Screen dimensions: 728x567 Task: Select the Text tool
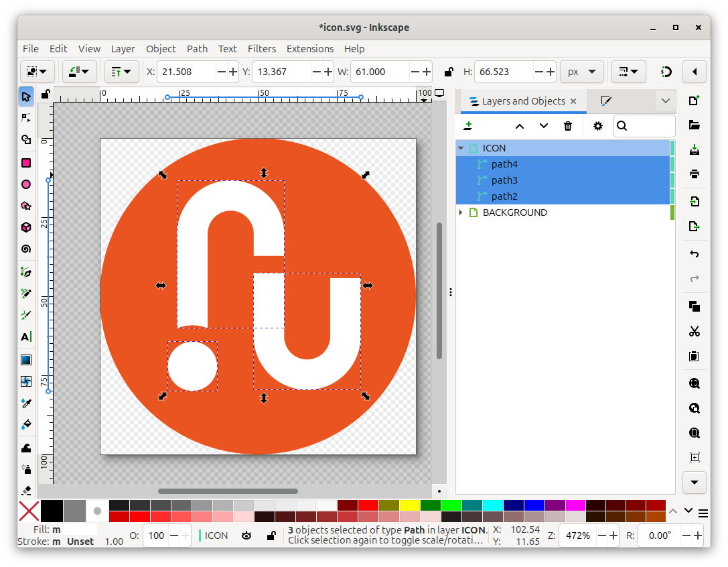coord(26,336)
